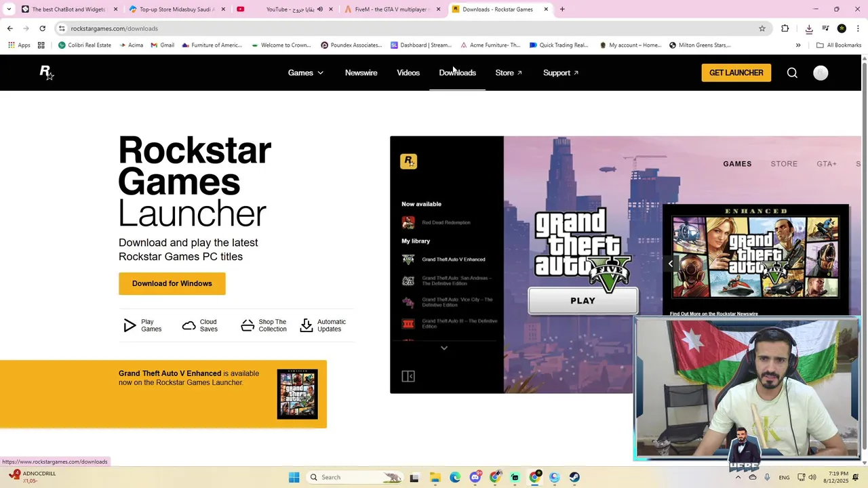The height and width of the screenshot is (488, 868).
Task: Click the Automatic Updates download-arrow icon
Action: pyautogui.click(x=307, y=326)
